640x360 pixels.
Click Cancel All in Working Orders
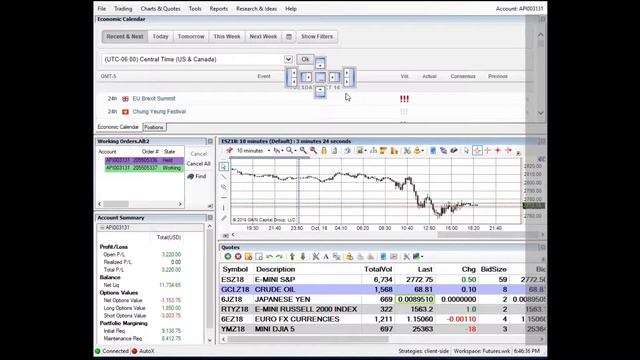pyautogui.click(x=198, y=164)
